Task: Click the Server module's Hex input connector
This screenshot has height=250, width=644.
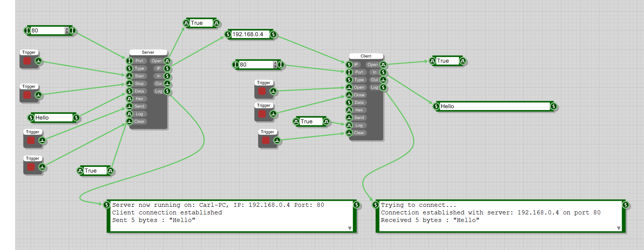Action: pyautogui.click(x=129, y=99)
